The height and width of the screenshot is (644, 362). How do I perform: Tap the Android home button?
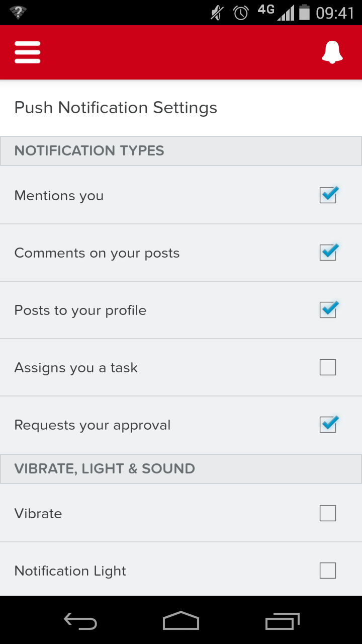181,621
